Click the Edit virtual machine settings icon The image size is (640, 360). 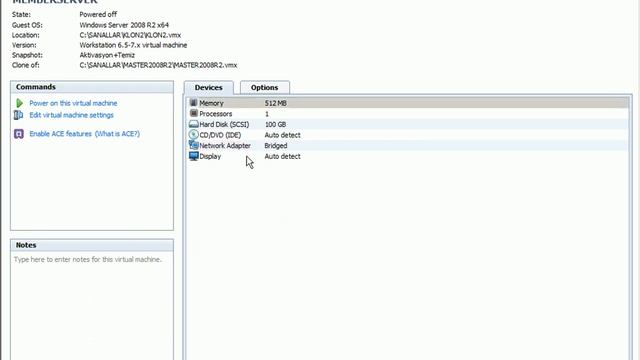[18, 115]
